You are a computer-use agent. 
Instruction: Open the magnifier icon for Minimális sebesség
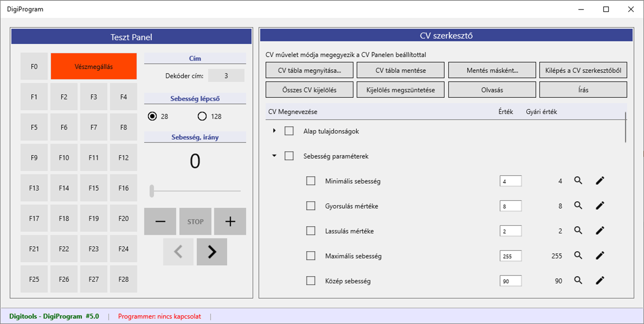(x=578, y=181)
